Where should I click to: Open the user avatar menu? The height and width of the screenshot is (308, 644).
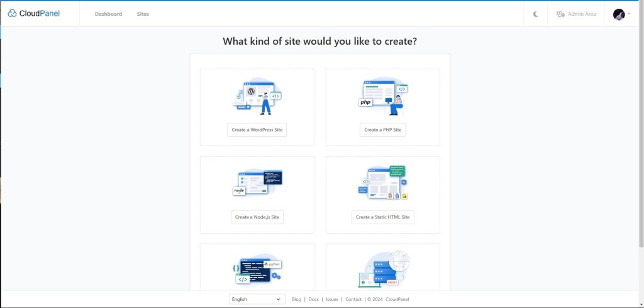(x=621, y=14)
